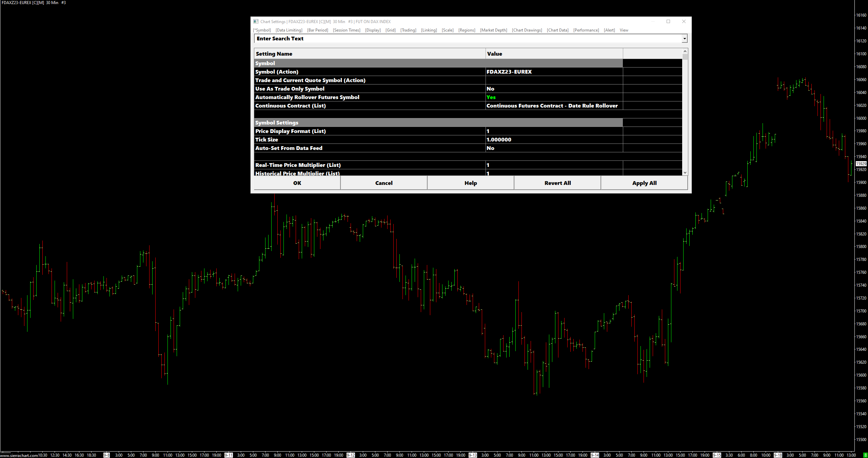Screen dimensions: 868x458
Task: Click the Revert All button
Action: (x=557, y=183)
